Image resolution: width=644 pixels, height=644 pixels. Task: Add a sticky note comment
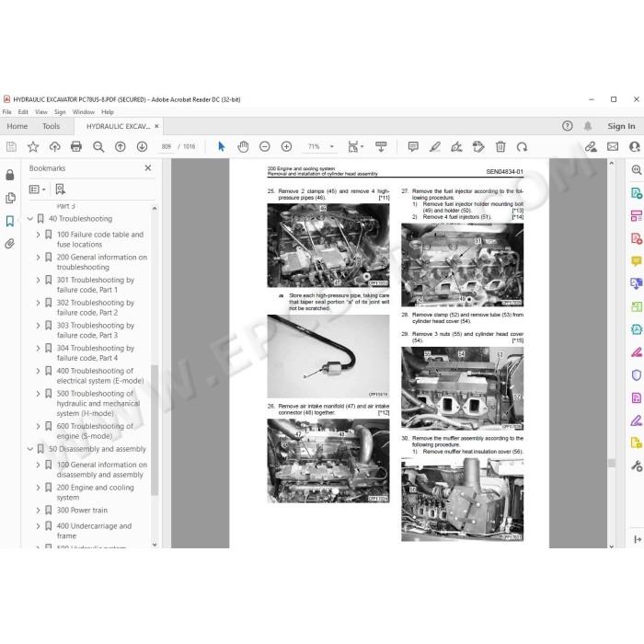click(413, 146)
